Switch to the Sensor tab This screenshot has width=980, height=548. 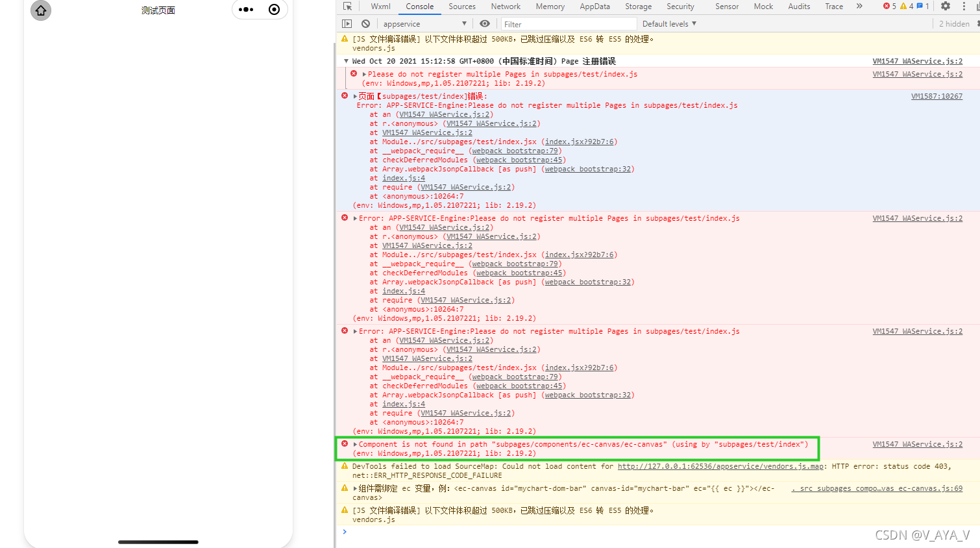[x=727, y=6]
